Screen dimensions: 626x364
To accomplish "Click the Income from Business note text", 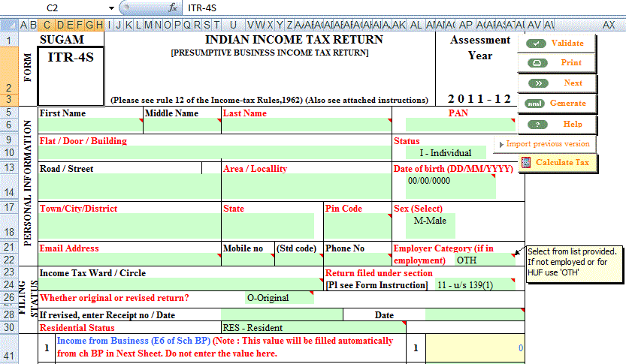I will pyautogui.click(x=225, y=347).
